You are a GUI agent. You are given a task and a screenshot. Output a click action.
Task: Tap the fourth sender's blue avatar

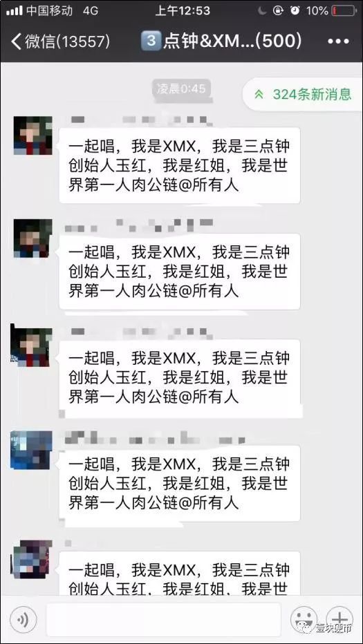31,450
